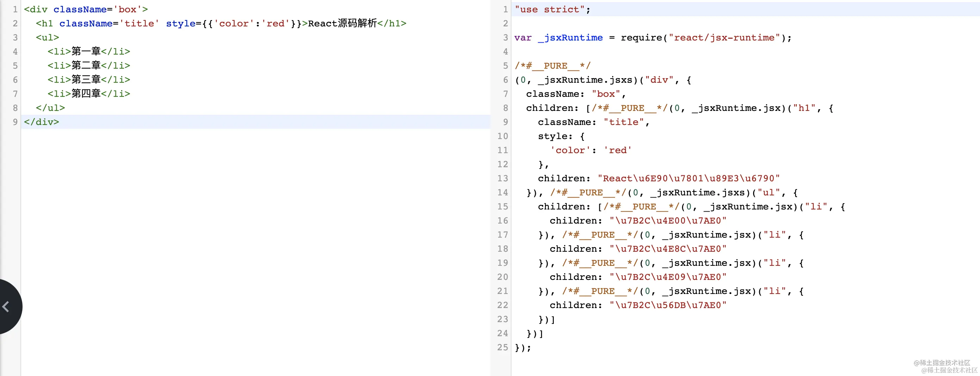The image size is (980, 376).
Task: Click line number 25 in output gutter
Action: click(x=502, y=347)
